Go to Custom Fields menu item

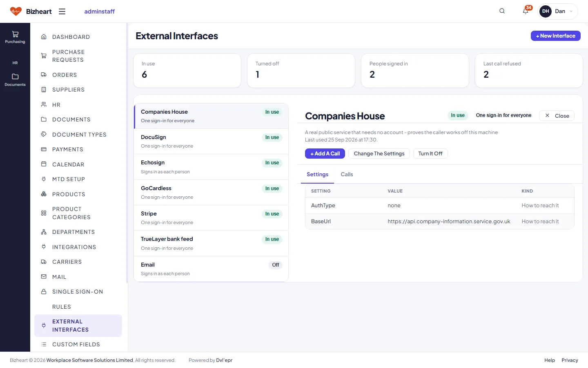pos(76,344)
